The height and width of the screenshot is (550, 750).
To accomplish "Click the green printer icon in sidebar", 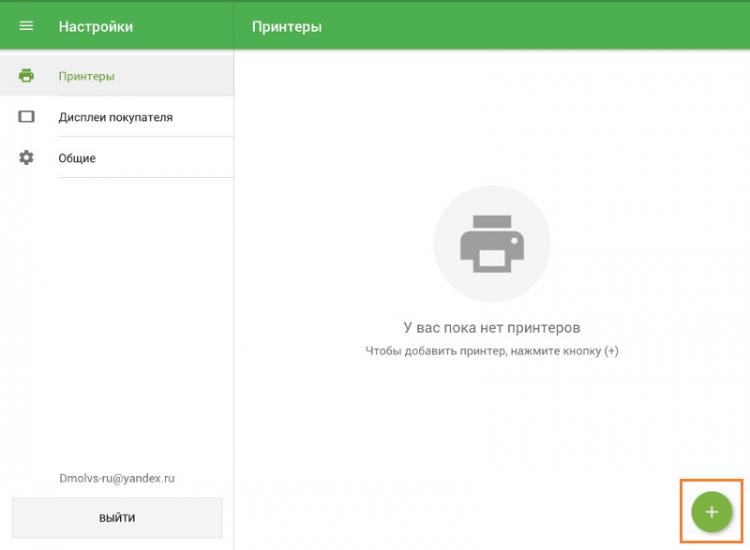I will pyautogui.click(x=26, y=76).
